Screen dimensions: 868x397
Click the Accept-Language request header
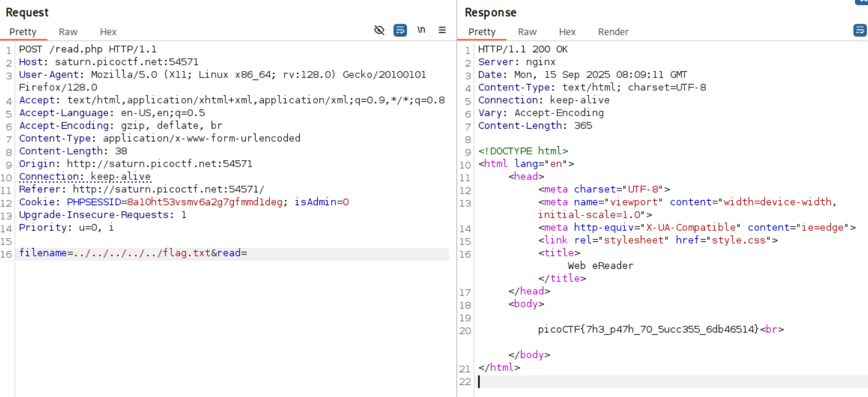(112, 113)
